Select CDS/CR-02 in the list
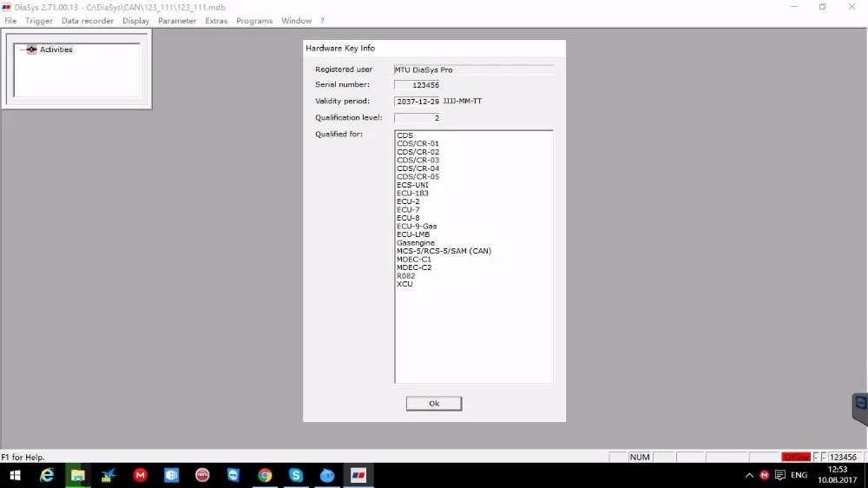 [x=418, y=152]
